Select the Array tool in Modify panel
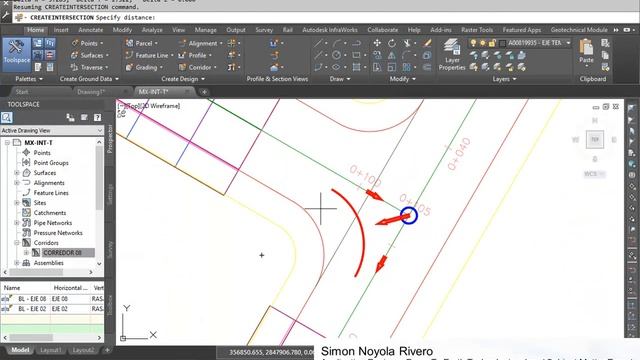The width and height of the screenshot is (640, 360). pyautogui.click(x=407, y=67)
